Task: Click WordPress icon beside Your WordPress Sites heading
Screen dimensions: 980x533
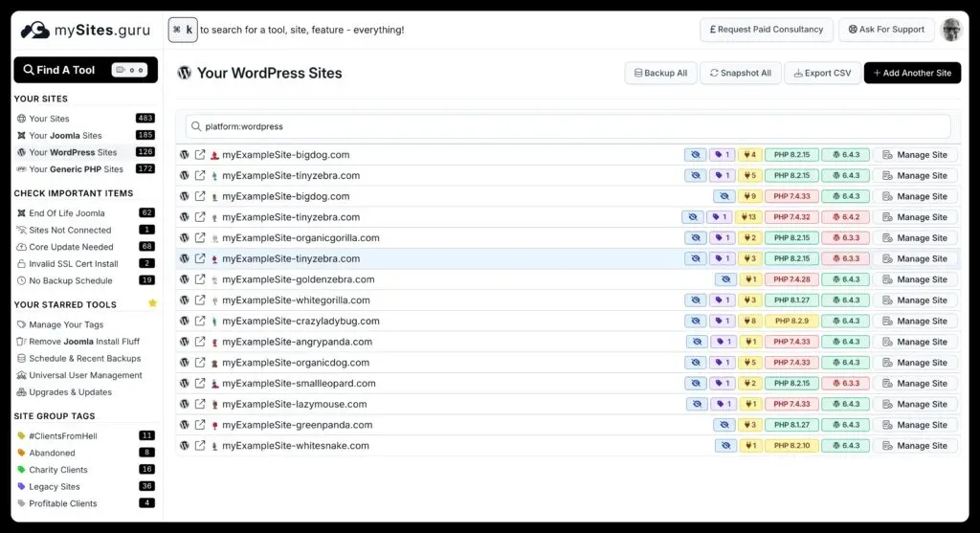Action: (185, 73)
